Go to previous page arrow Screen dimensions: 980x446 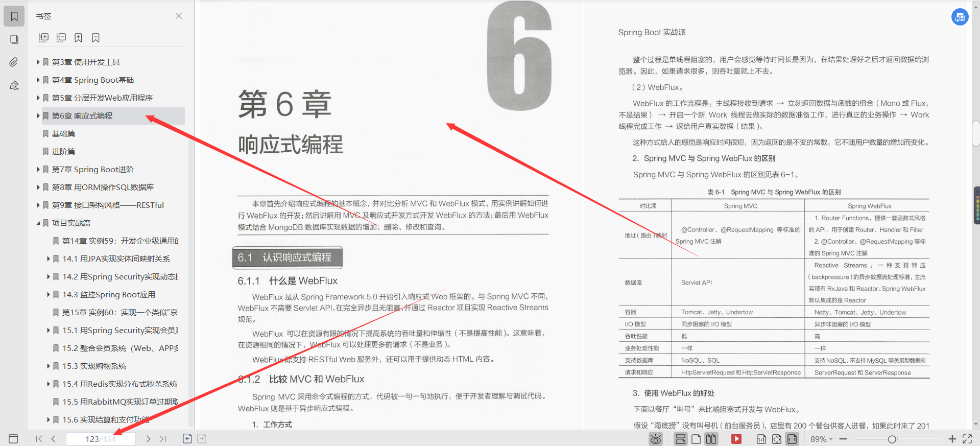tap(53, 439)
